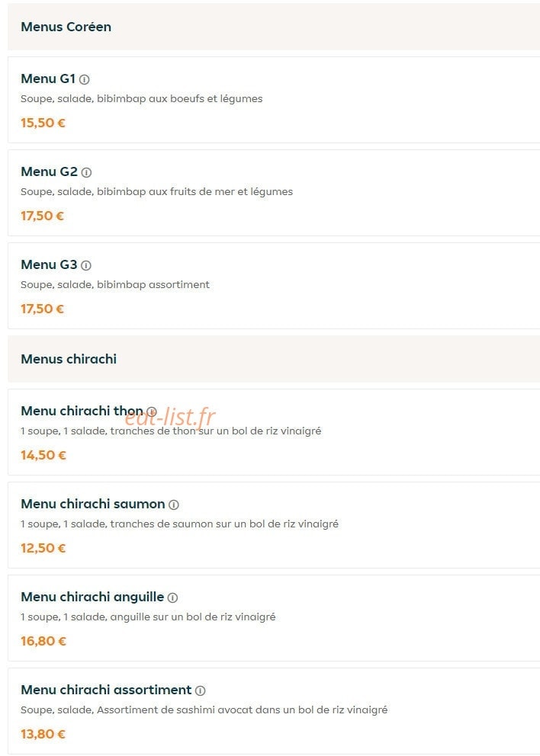
Task: Click info icon beside Menu chirachi anguille
Action: coord(172,597)
